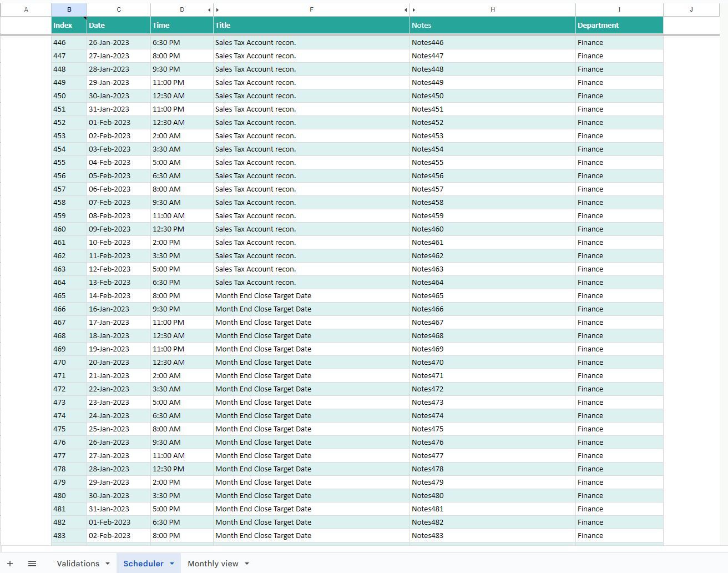Select date cell 16-Jan-2023 in row 466

(x=119, y=309)
